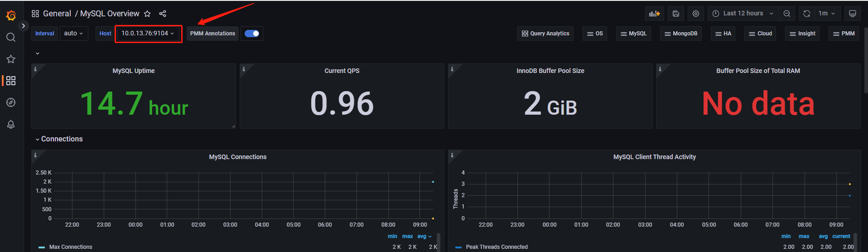Open MySQL Uptime panel title menu

click(x=134, y=71)
